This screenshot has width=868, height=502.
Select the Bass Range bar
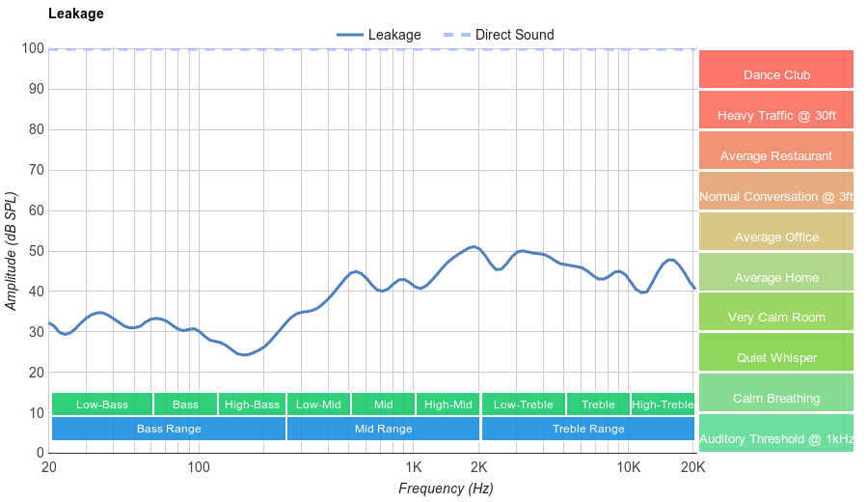tap(169, 429)
